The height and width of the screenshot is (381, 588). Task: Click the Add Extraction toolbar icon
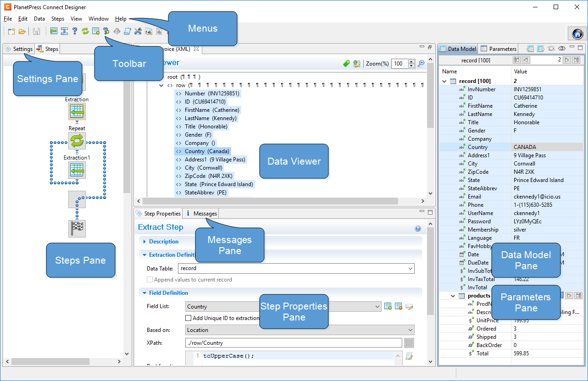(54, 31)
